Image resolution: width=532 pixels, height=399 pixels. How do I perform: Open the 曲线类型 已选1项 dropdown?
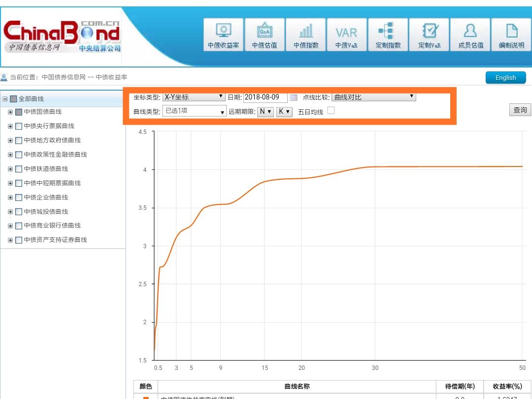[x=194, y=111]
